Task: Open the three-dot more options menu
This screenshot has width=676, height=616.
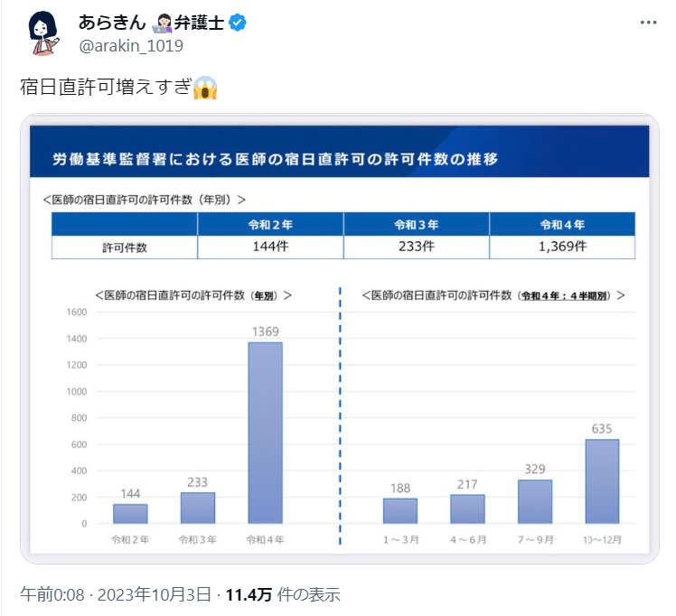Action: [x=648, y=23]
